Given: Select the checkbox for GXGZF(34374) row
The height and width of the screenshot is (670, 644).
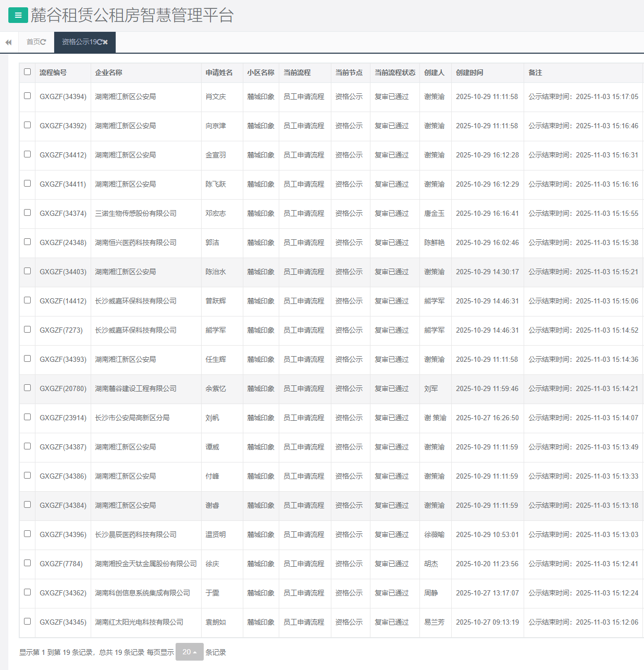Looking at the screenshot, I should tap(27, 213).
